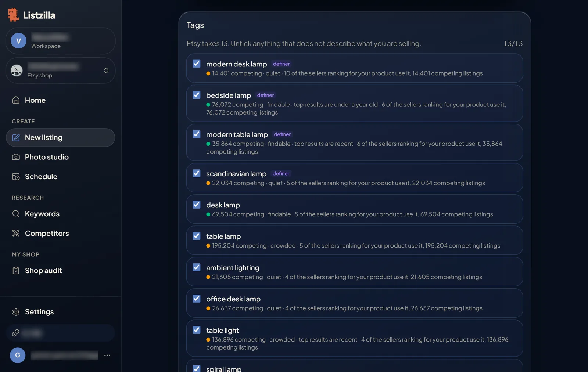Select New listing in the sidebar
The width and height of the screenshot is (588, 372).
60,137
